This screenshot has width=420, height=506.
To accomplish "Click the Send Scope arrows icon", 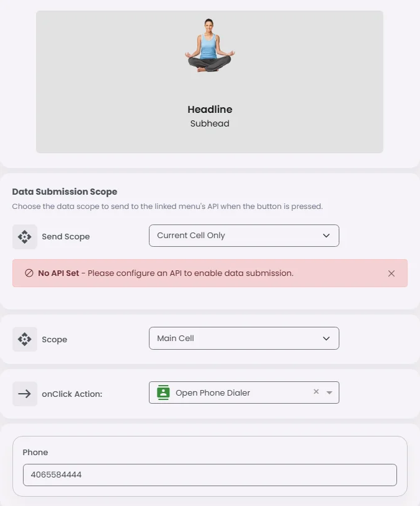I will coord(25,237).
